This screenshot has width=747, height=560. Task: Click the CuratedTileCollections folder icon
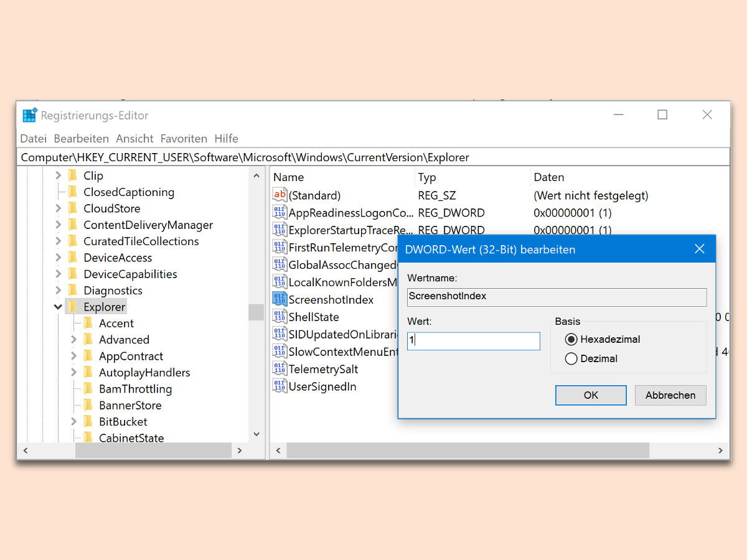tap(73, 241)
